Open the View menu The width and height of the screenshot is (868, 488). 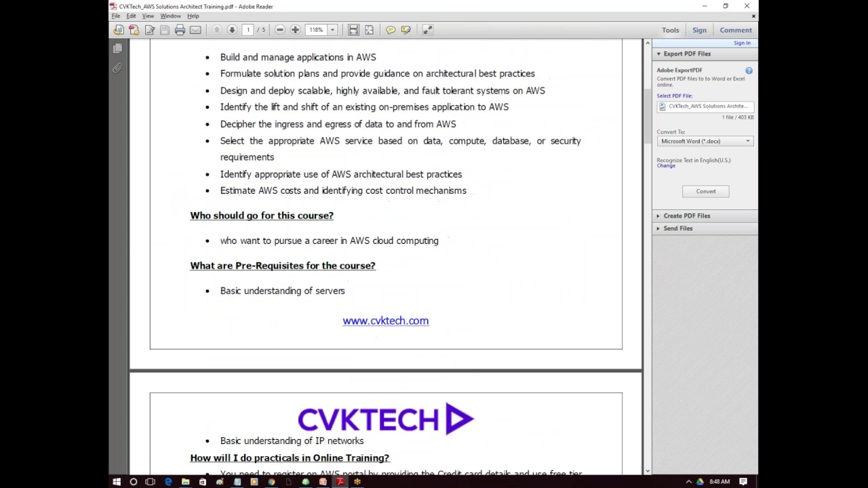click(148, 16)
